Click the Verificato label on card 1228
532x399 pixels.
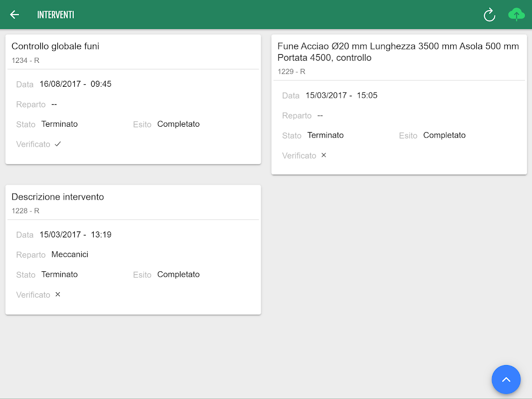pos(33,294)
